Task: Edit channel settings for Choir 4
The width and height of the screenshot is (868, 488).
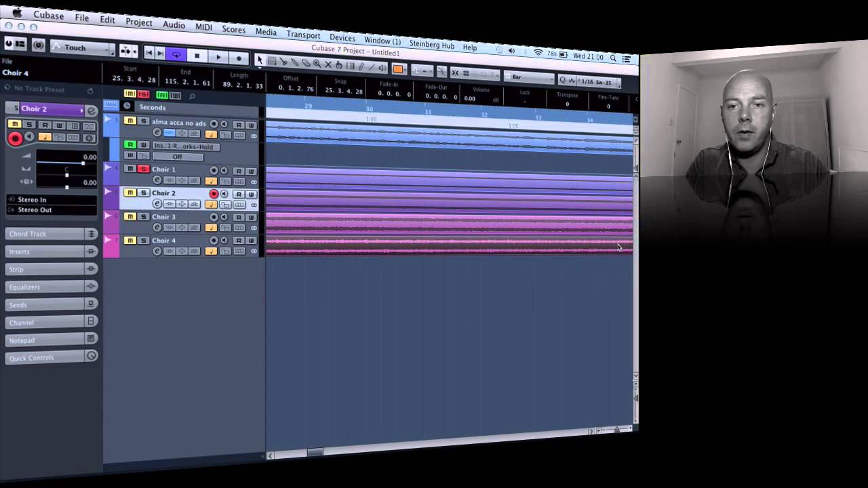Action: (x=157, y=251)
